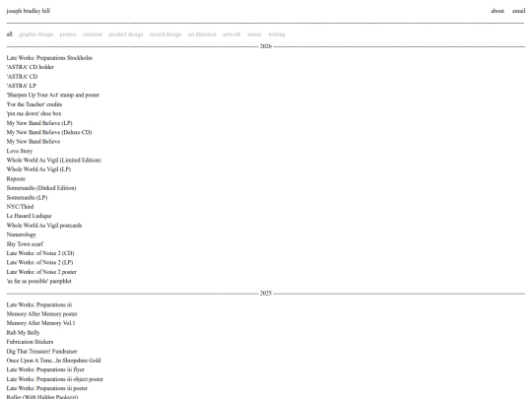Open Whole World As Vigil (LP)
Screen dimensions: 532x399
38,169
